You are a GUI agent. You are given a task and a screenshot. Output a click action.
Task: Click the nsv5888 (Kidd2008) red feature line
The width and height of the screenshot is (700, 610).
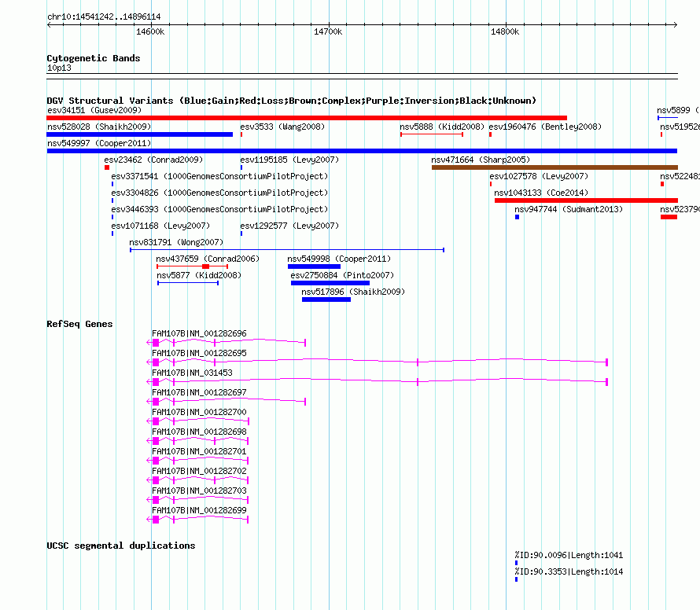point(432,134)
